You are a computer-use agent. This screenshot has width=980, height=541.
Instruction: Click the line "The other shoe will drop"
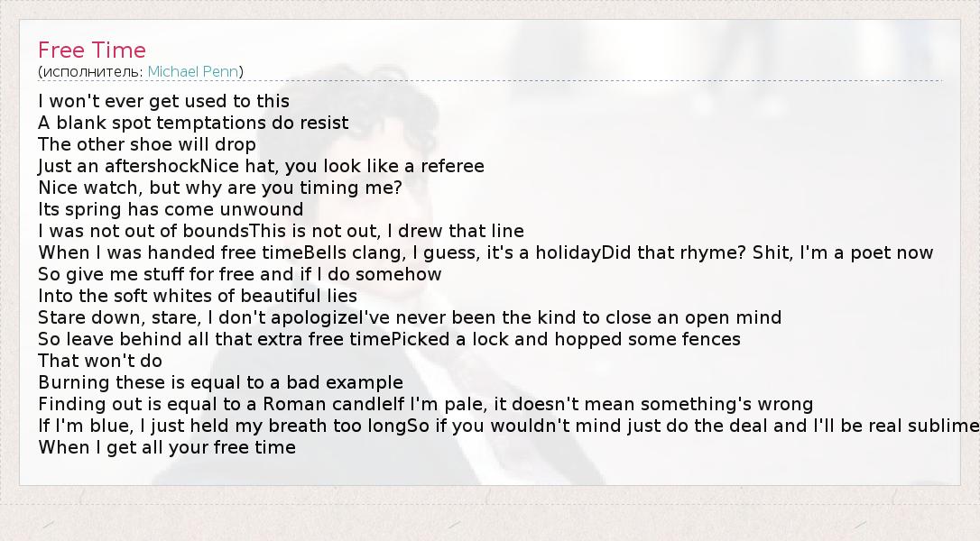(x=147, y=144)
